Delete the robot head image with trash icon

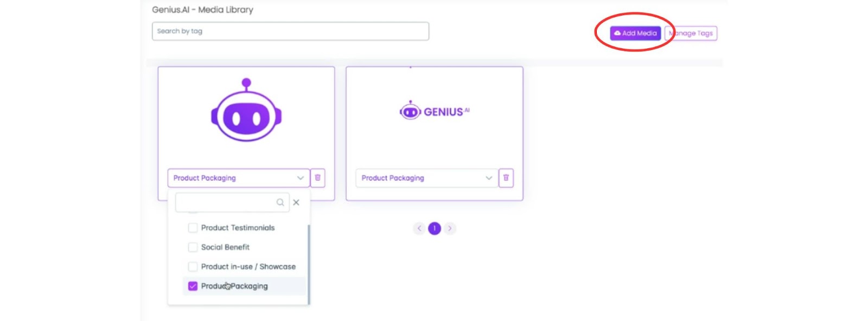(318, 178)
